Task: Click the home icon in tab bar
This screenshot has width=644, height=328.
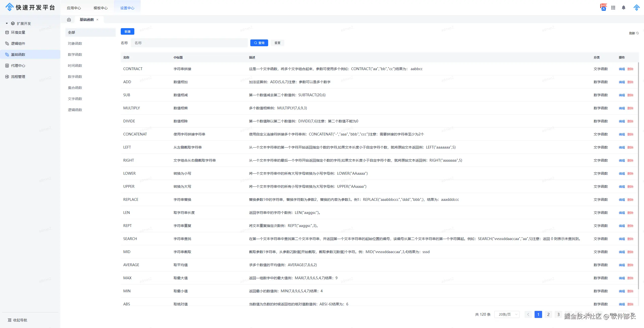Action: tap(69, 20)
